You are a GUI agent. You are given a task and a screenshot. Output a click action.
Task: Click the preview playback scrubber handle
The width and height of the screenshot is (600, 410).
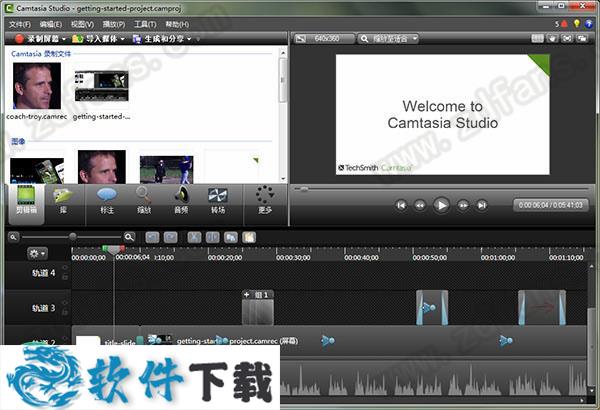pyautogui.click(x=304, y=189)
